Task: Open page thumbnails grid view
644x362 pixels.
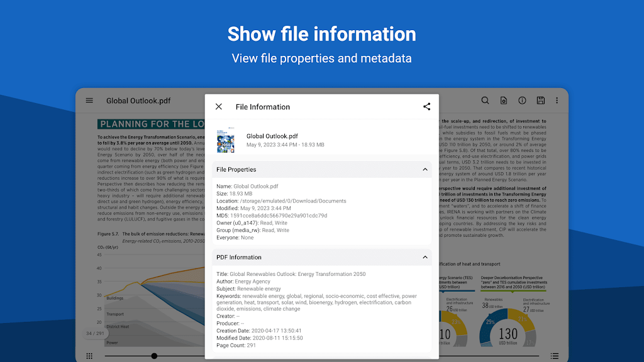Action: (89, 356)
